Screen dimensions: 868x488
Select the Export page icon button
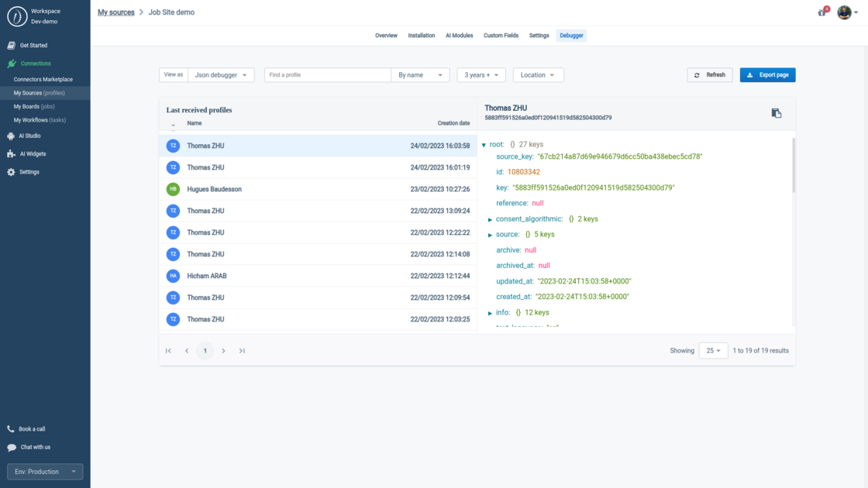click(x=750, y=74)
